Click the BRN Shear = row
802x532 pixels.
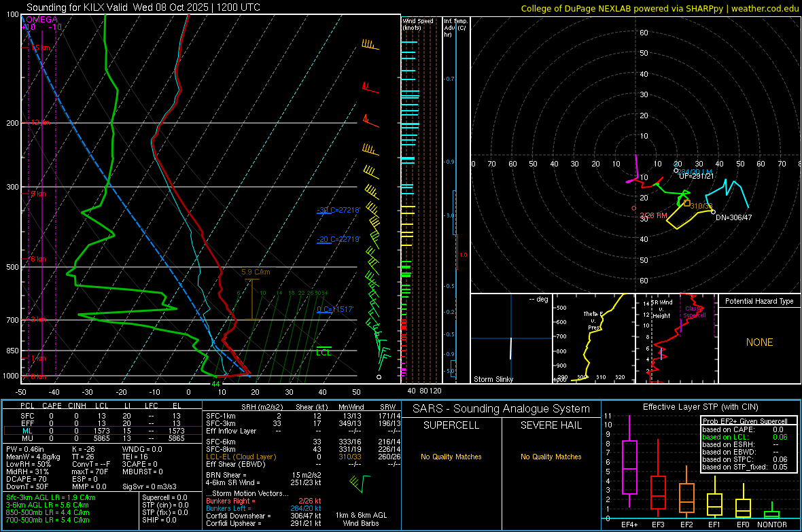[x=264, y=475]
